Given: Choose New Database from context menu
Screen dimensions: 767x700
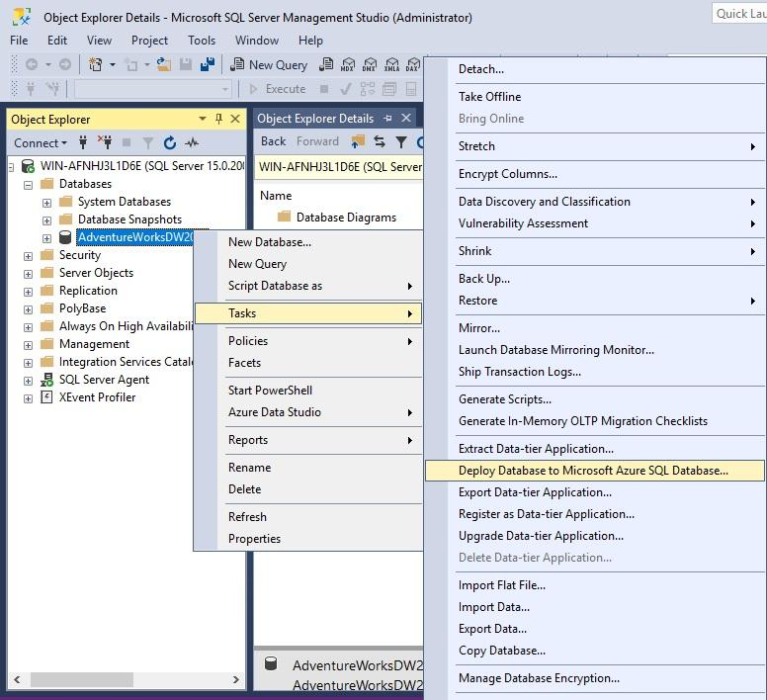Looking at the screenshot, I should [308, 242].
